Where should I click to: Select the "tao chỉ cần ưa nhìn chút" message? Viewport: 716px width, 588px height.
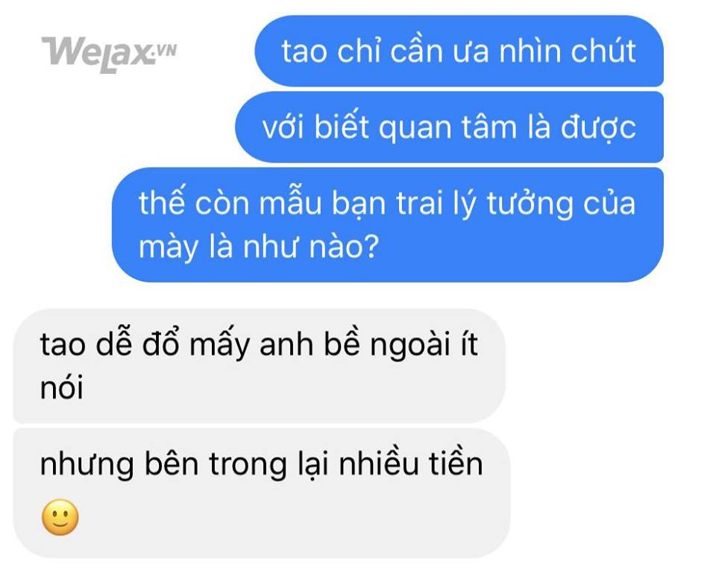459,51
